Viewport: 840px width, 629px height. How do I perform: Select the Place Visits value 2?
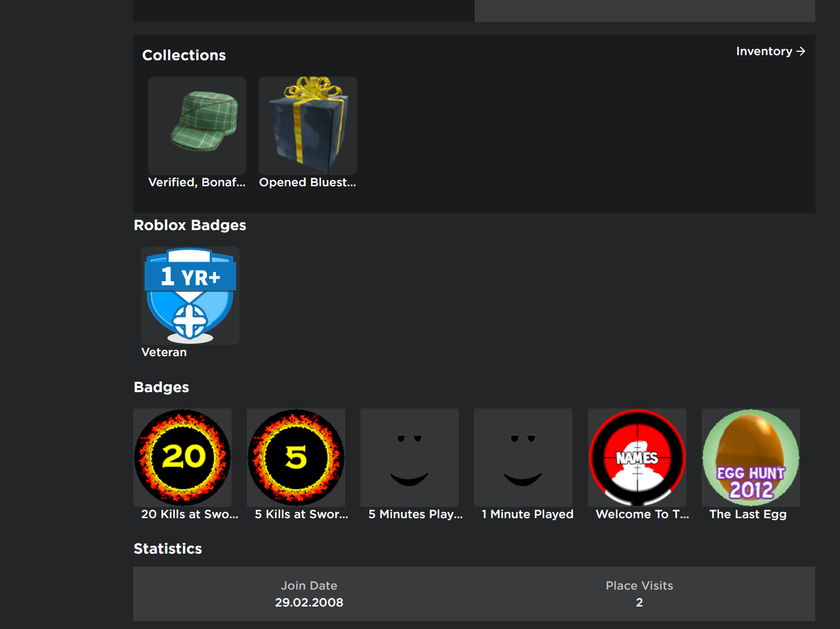(639, 603)
